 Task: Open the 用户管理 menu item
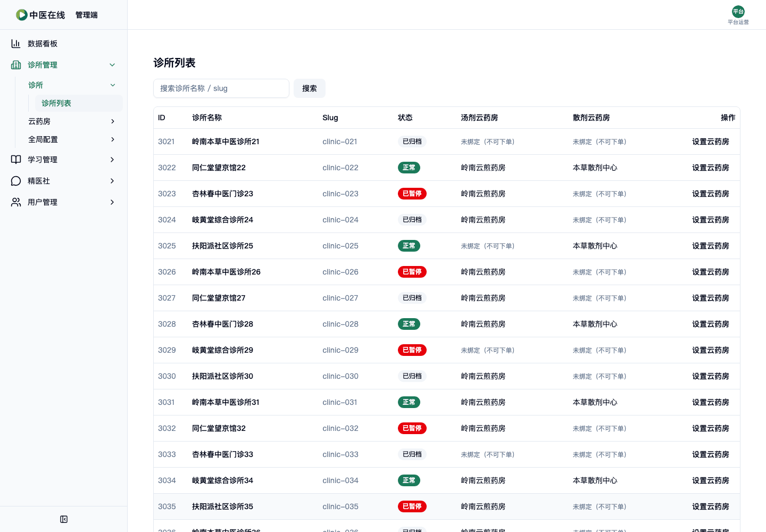coord(64,202)
